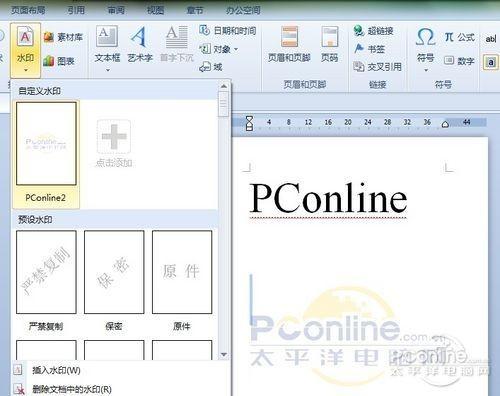Click the 预设水印 section header
Screen dimensions: 500x396
[35, 219]
